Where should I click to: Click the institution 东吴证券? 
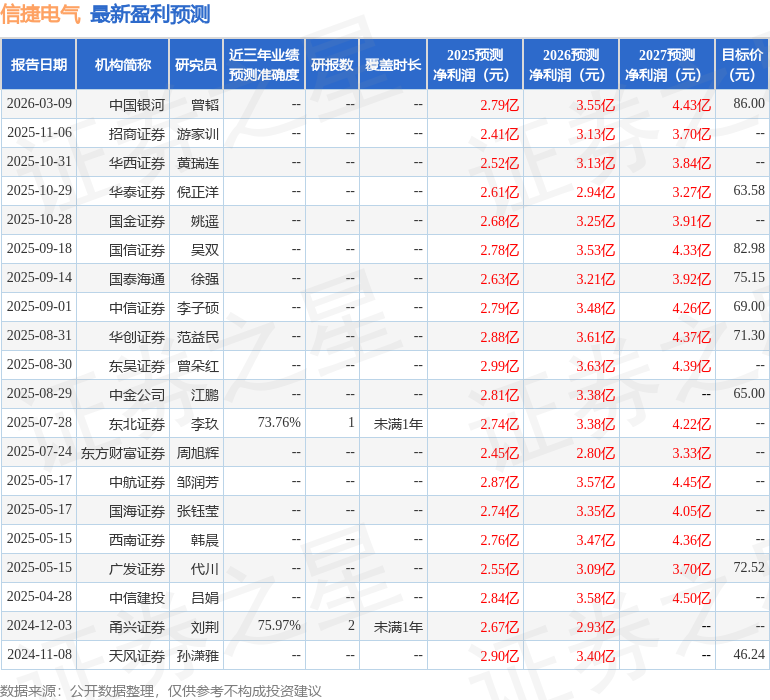137,365
